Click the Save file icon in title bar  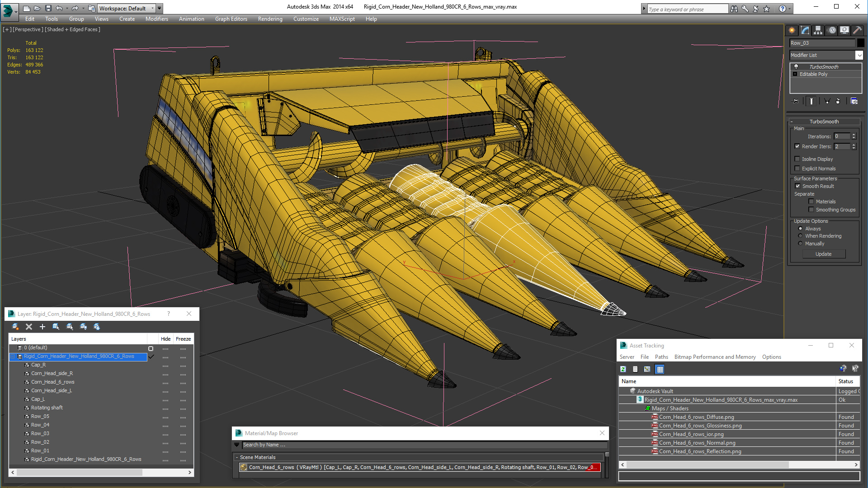coord(48,8)
